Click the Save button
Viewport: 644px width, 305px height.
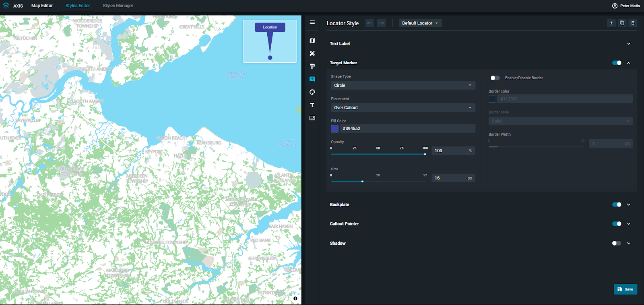(x=625, y=289)
